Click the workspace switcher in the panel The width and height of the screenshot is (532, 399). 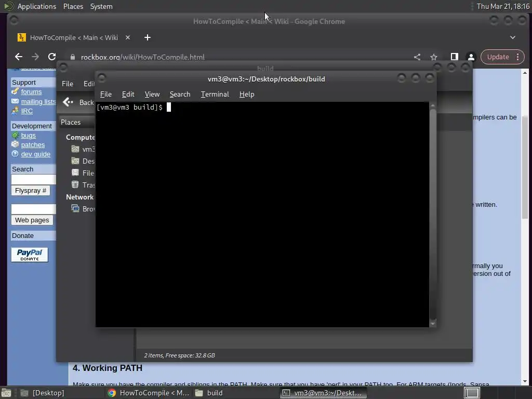point(472,393)
